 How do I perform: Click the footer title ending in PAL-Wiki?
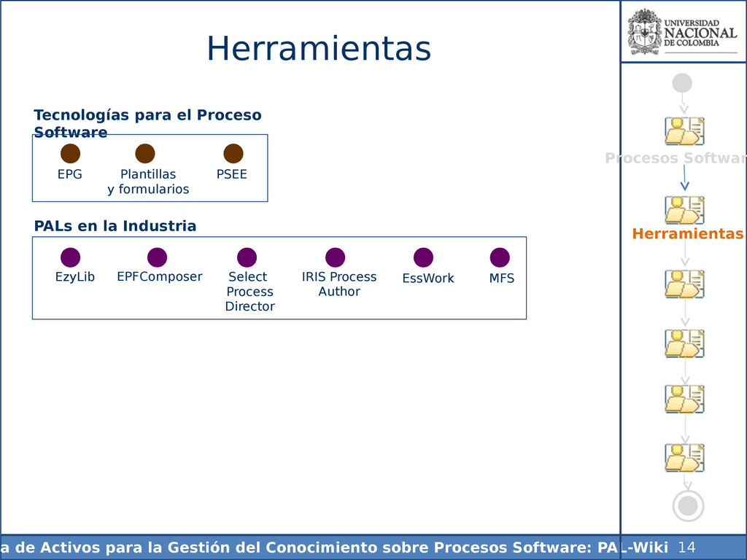(334, 548)
